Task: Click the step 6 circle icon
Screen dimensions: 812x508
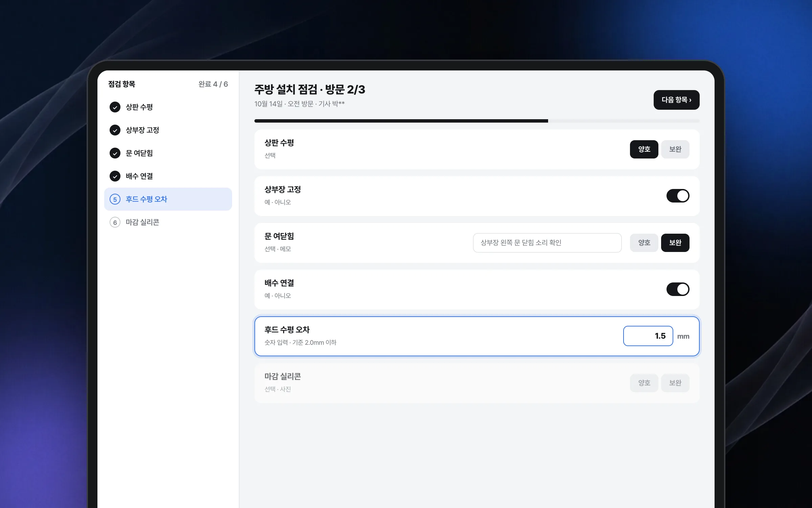Action: (115, 222)
